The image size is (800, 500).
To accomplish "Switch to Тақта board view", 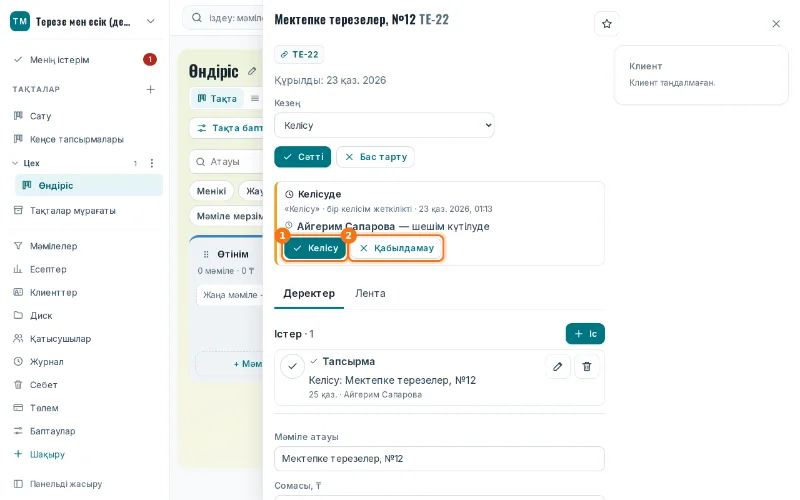I will [217, 98].
